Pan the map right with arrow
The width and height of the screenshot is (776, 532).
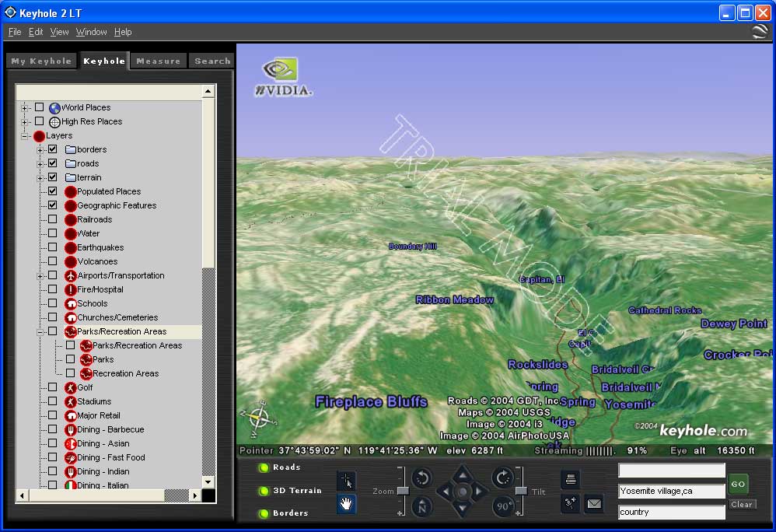(479, 492)
